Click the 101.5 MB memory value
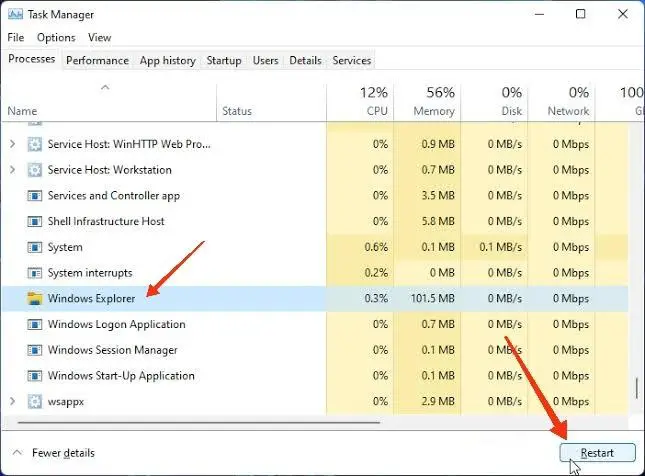This screenshot has width=645, height=476. [432, 298]
